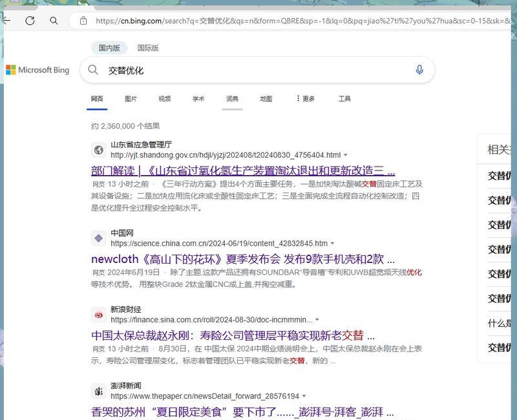Click the 澎湃新闻 site name
This screenshot has height=420, width=517.
pos(126,385)
